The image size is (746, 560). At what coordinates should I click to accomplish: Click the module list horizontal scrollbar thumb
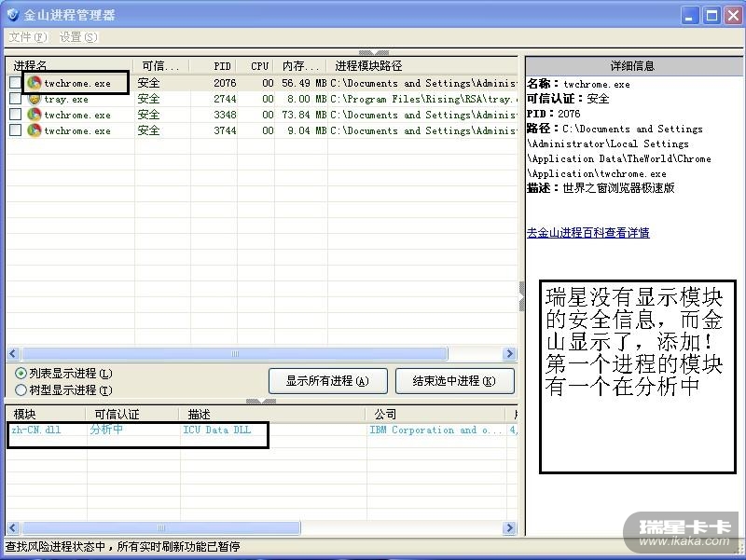pyautogui.click(x=161, y=527)
